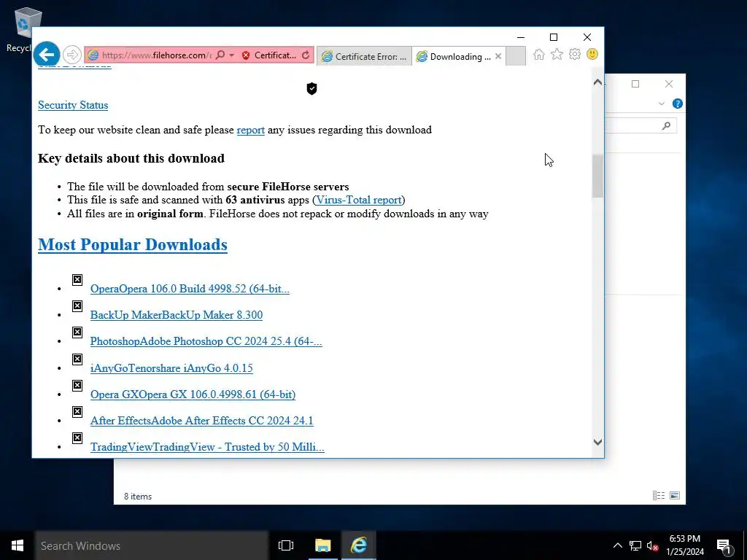Click the grayed Forward arrow button

pyautogui.click(x=72, y=55)
